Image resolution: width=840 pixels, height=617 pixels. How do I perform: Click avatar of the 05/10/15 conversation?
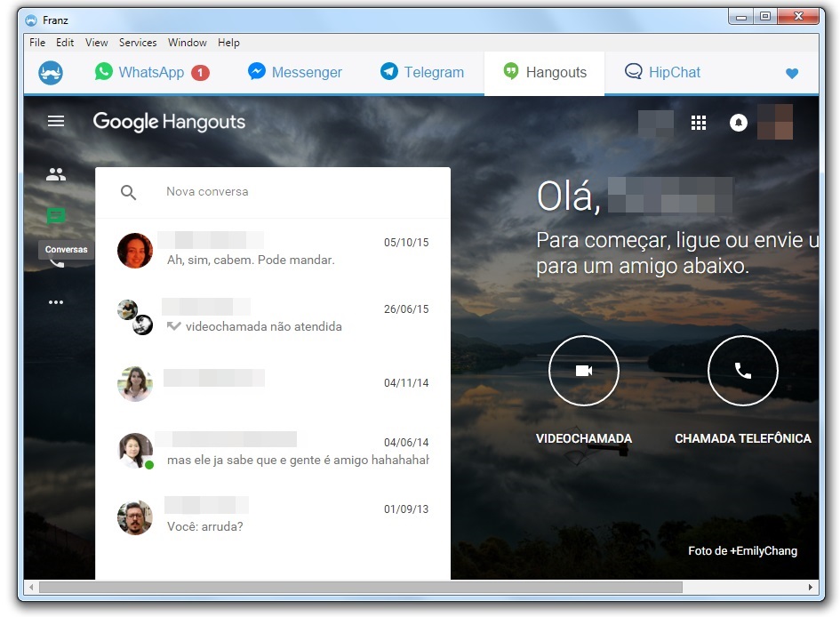135,251
